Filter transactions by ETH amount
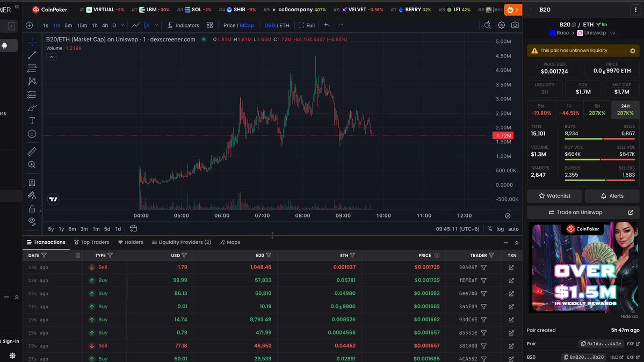 tap(352, 256)
